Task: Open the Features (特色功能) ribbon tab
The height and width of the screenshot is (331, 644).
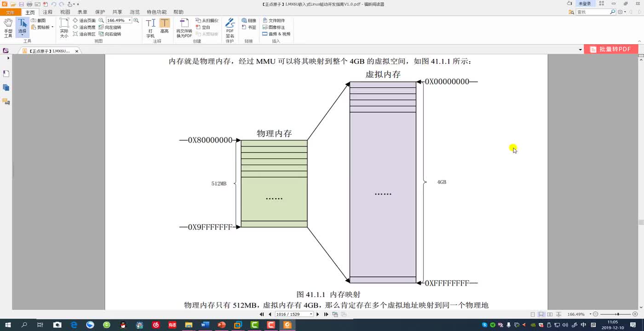Action: point(156,12)
